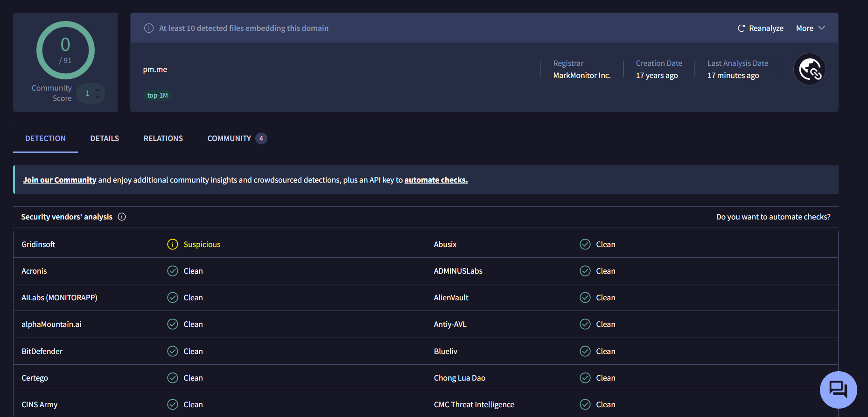Click the ADMINUSLabs vendor name

458,271
